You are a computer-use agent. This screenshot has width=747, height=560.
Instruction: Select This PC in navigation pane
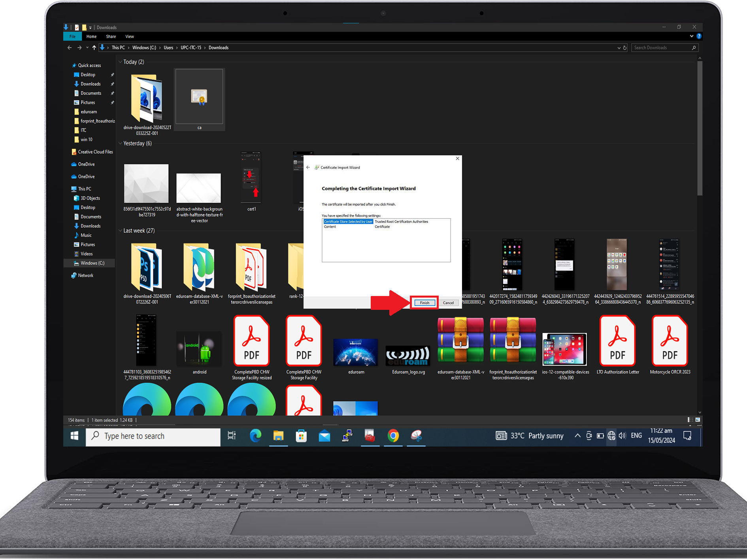[85, 189]
